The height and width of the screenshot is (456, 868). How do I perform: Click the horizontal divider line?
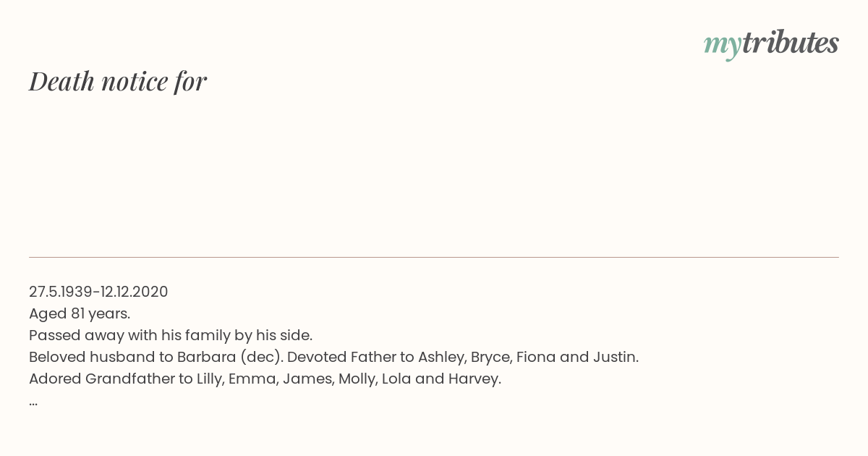434,257
